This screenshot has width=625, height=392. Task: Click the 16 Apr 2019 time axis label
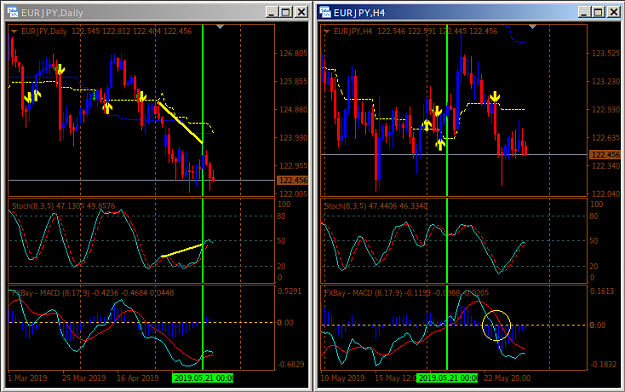138,378
